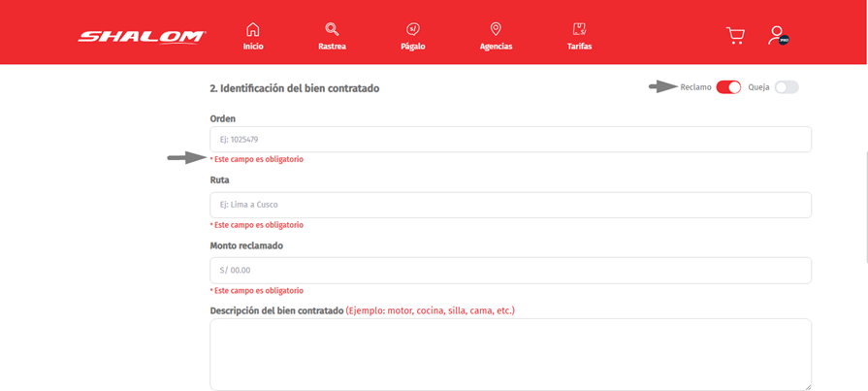Viewport: 868px width, 391px height.
Task: Click the Inicio house icon
Action: 253,29
